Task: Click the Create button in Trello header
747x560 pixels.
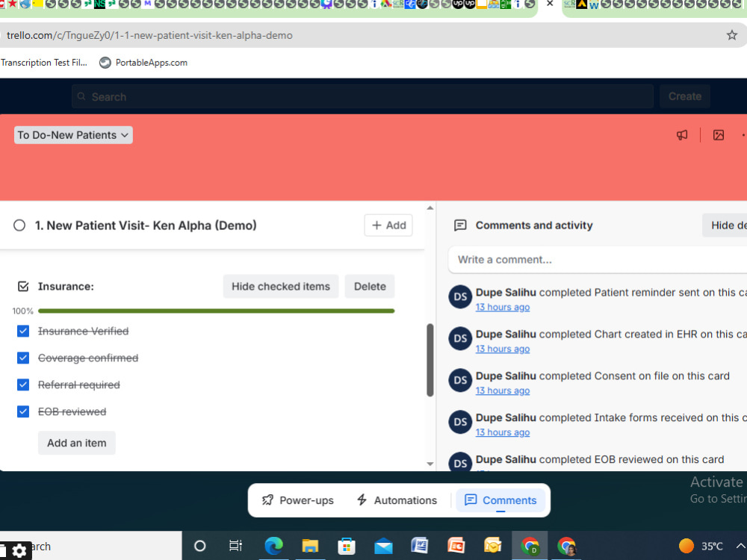Action: coord(684,96)
